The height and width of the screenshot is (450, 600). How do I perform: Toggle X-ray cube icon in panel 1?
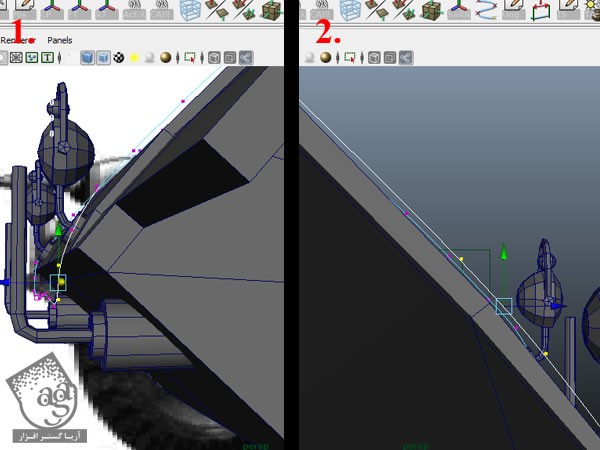(213, 58)
